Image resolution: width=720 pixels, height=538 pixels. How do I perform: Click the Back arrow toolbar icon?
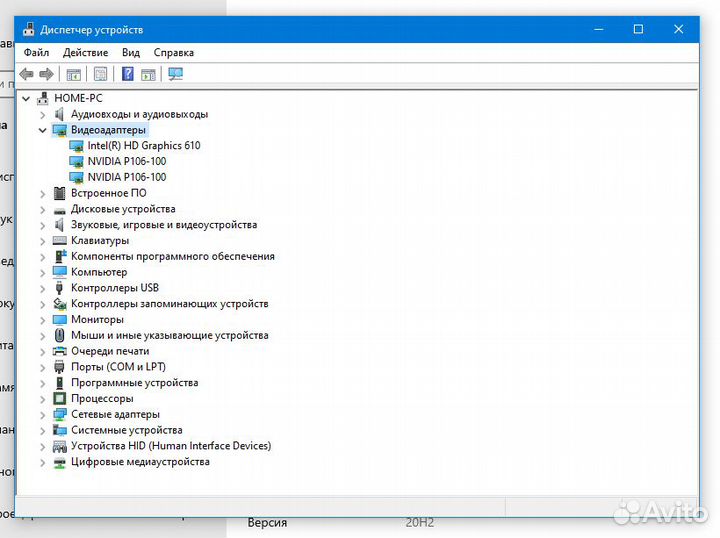coord(27,74)
